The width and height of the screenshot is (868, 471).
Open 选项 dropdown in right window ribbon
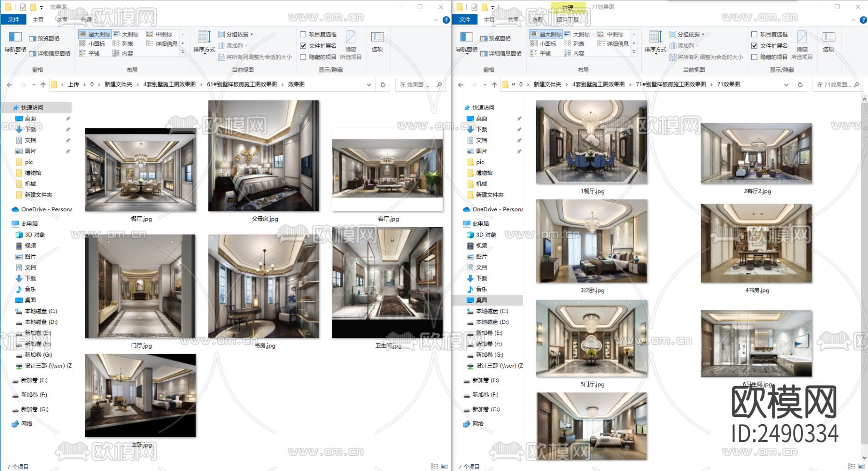tap(828, 42)
